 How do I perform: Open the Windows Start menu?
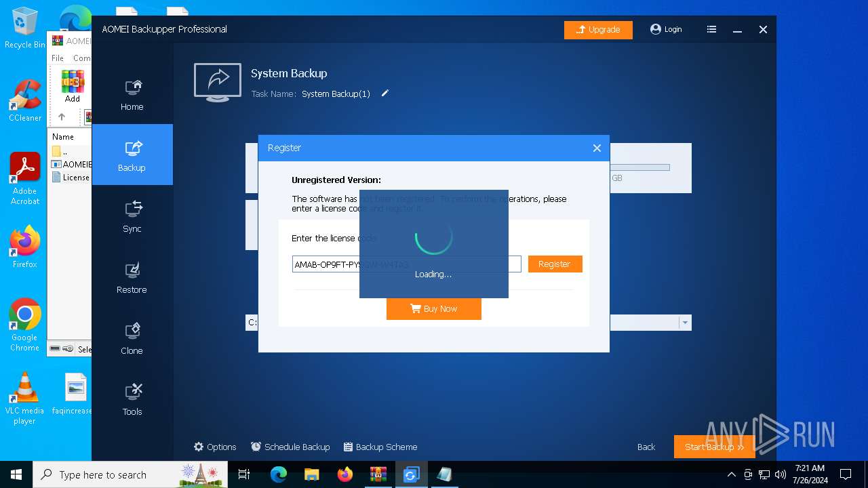[16, 474]
